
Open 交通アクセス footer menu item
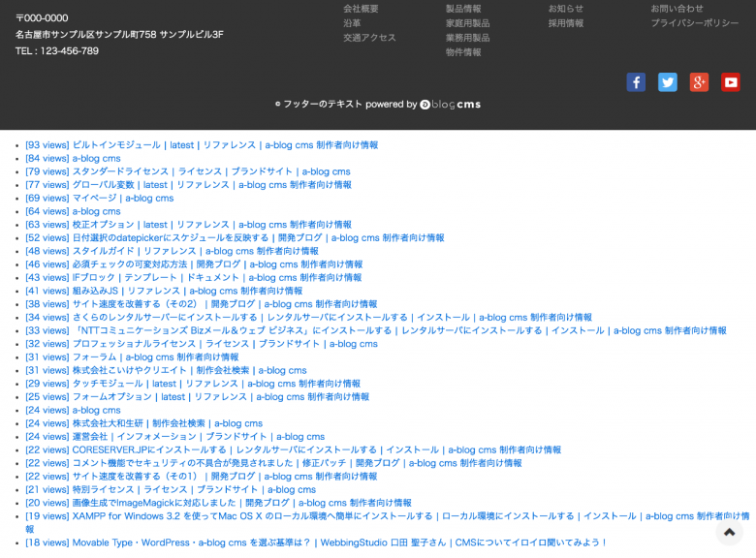tap(369, 38)
